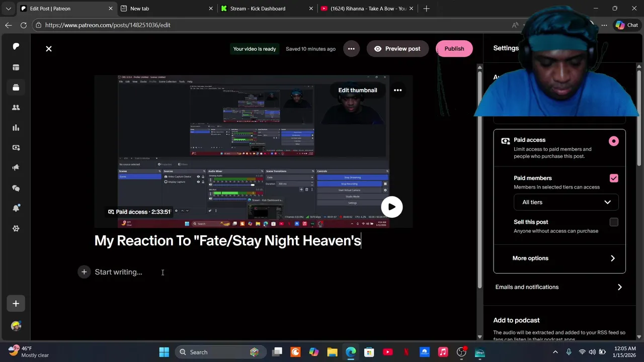Open the three-dot menu beside Saved status

point(351,49)
